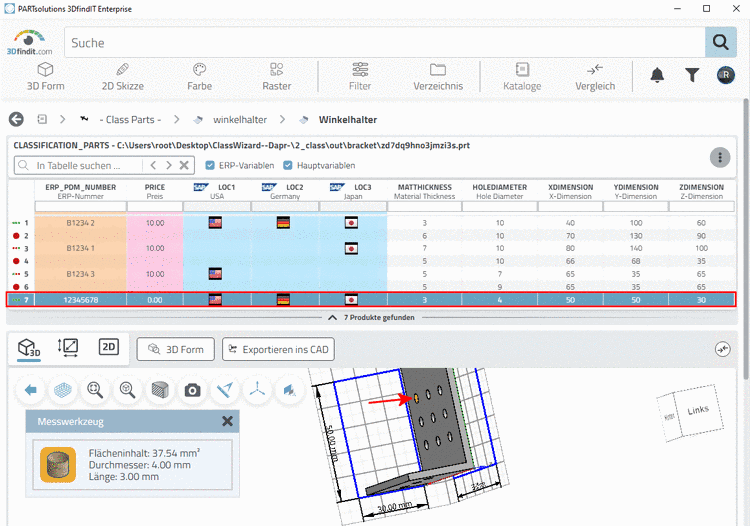Toggle the ERP-Variablen checkbox
This screenshot has height=526, width=750.
[210, 165]
